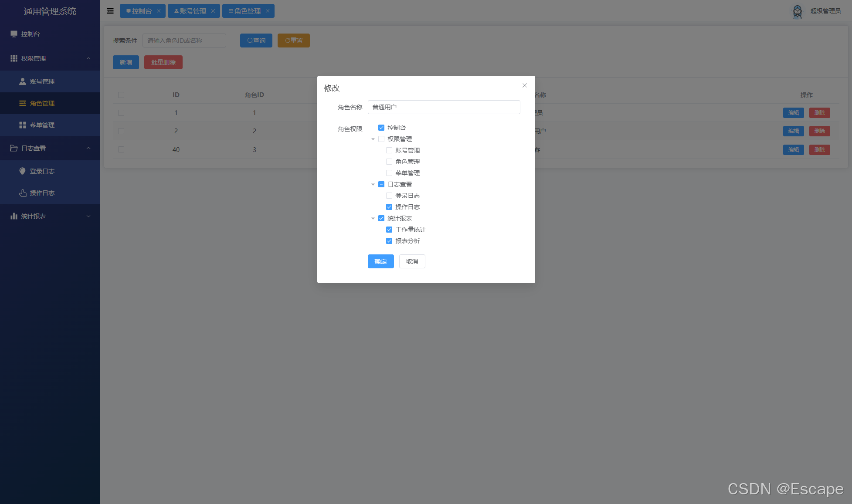Image resolution: width=852 pixels, height=504 pixels.
Task: Uncheck the 控制台 permission checkbox
Action: click(381, 127)
